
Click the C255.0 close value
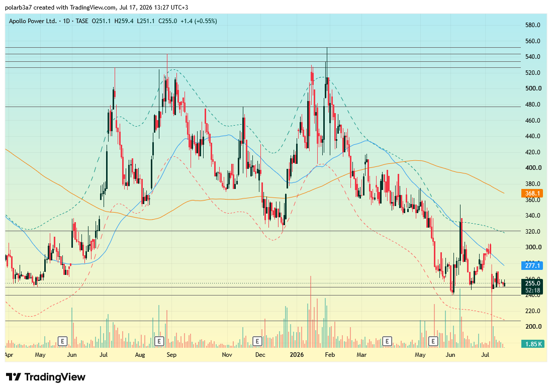click(x=167, y=21)
